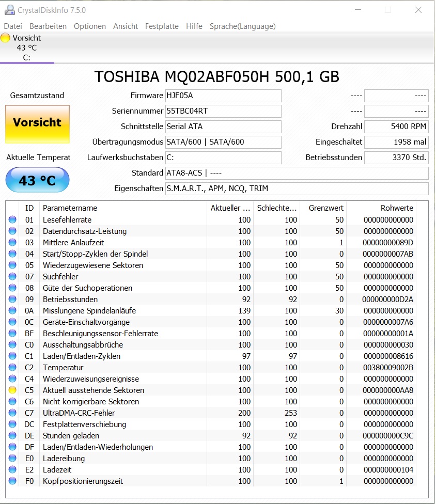Click the status icon for Temperatur row
This screenshot has width=436, height=504.
(12, 367)
